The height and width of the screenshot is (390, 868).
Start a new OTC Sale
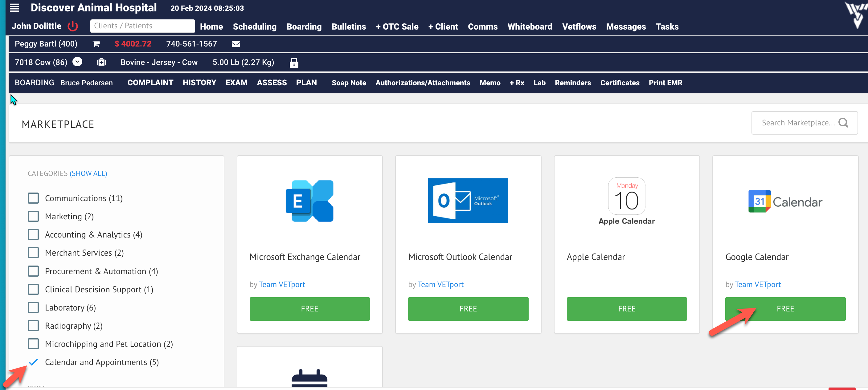397,26
